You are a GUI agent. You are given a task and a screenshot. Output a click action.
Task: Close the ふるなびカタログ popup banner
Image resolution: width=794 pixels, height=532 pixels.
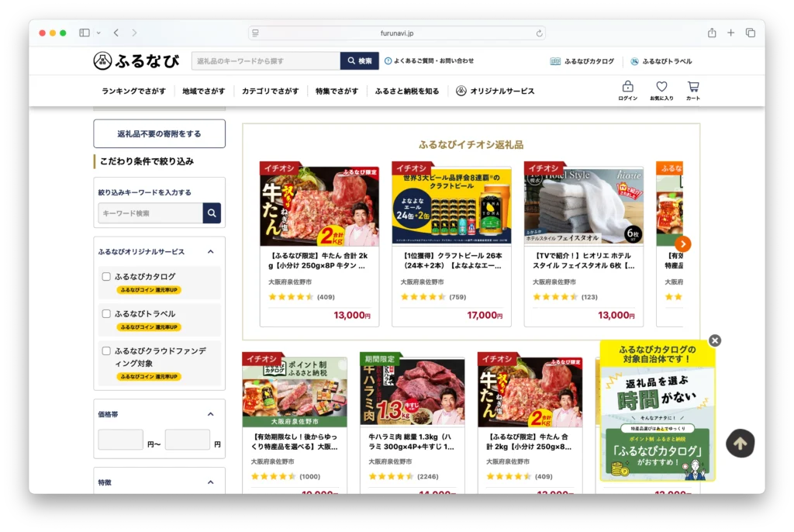tap(715, 340)
